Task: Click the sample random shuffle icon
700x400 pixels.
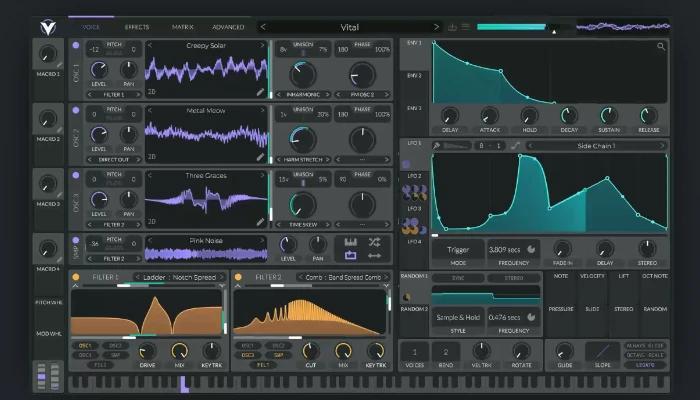Action: pyautogui.click(x=374, y=243)
